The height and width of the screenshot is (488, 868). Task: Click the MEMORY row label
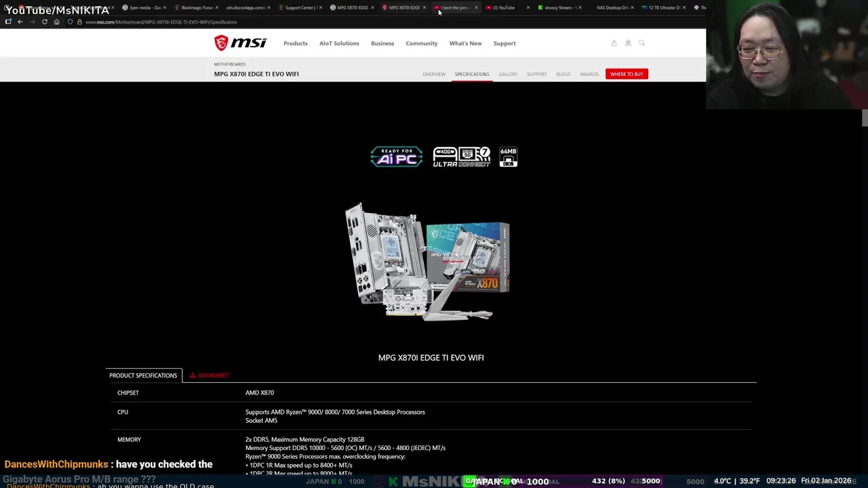[129, 440]
